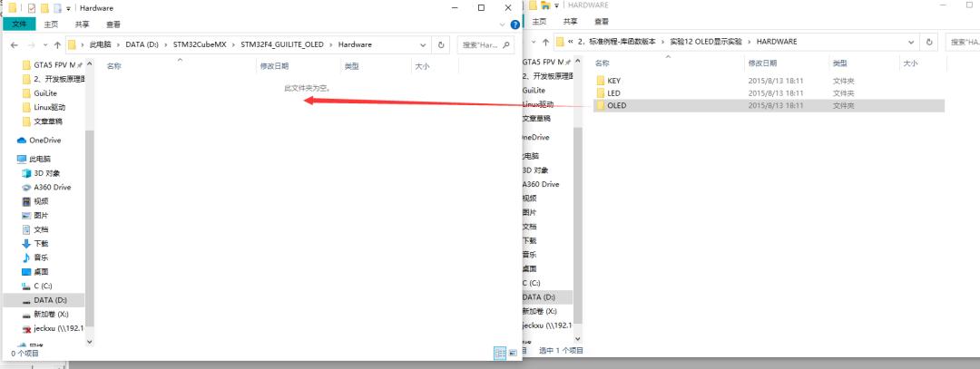Select the LED folder icon

tap(600, 92)
